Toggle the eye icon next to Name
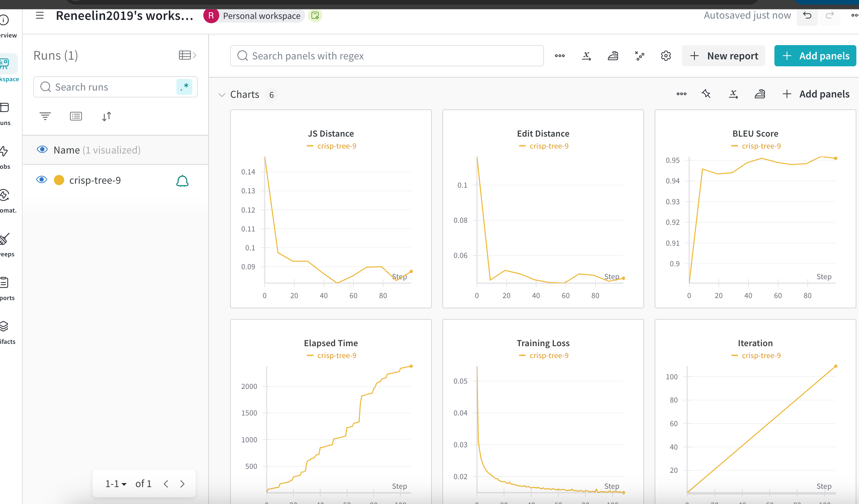 click(41, 150)
